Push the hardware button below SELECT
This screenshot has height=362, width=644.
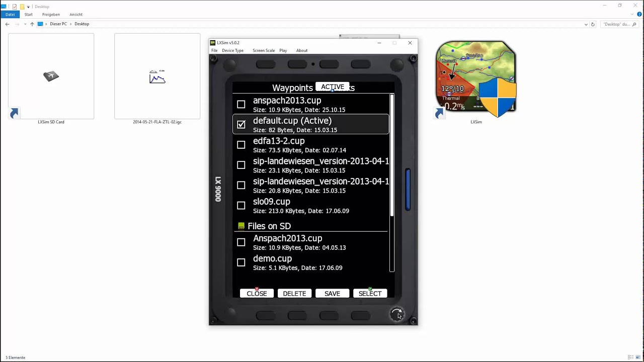[x=361, y=315]
